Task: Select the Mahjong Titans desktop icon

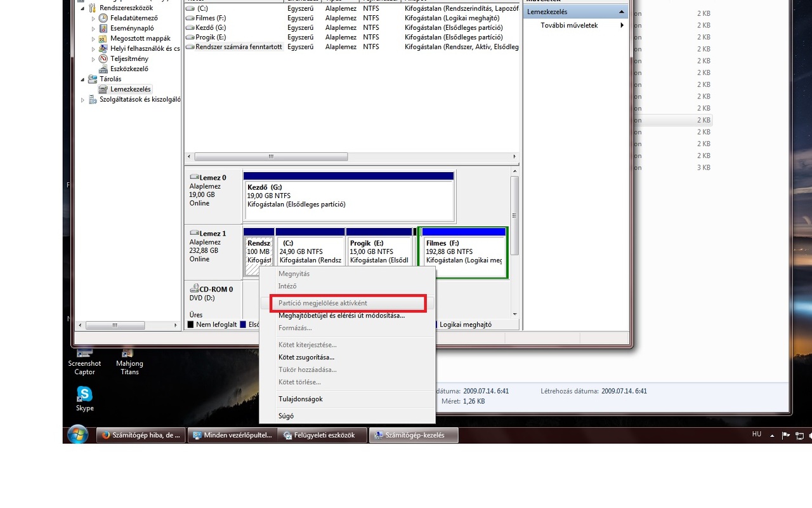Action: 129,361
